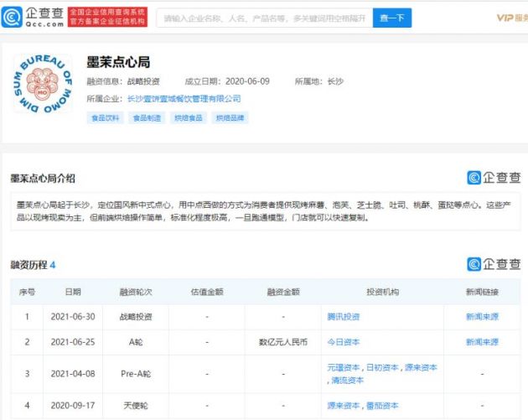Click the A轮 round cell

[x=136, y=342]
